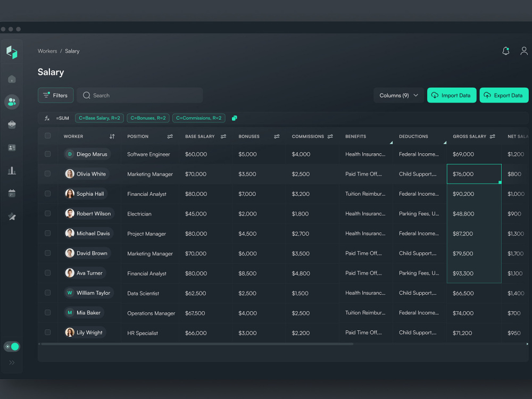Toggle the select-all header checkbox

(47, 136)
